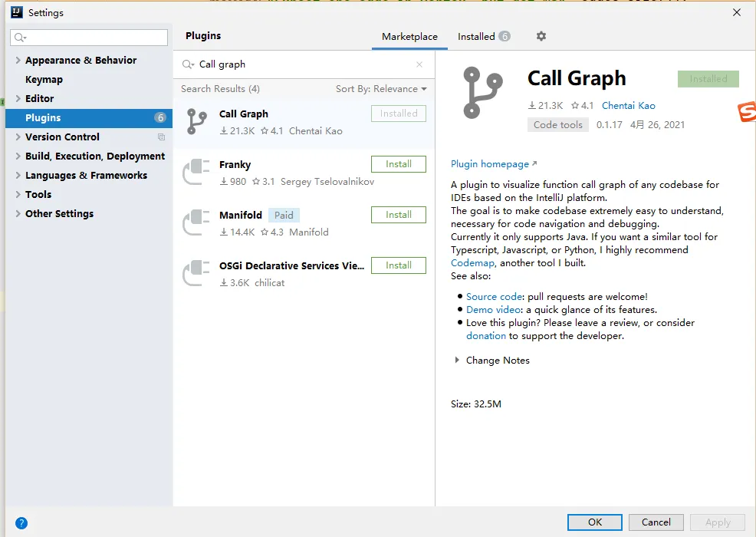
Task: Select the Franky plugin title
Action: click(235, 164)
